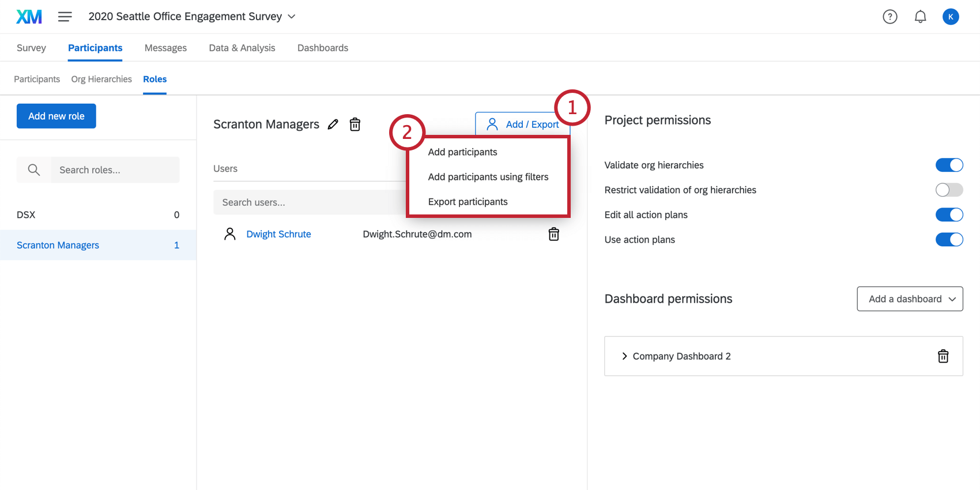Delete Company Dashboard 2 permission

(943, 356)
